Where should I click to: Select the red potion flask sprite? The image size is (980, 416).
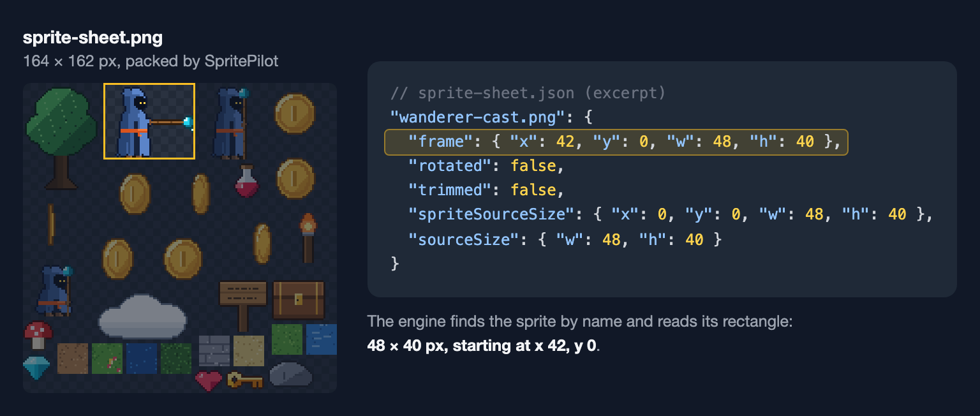[x=247, y=181]
